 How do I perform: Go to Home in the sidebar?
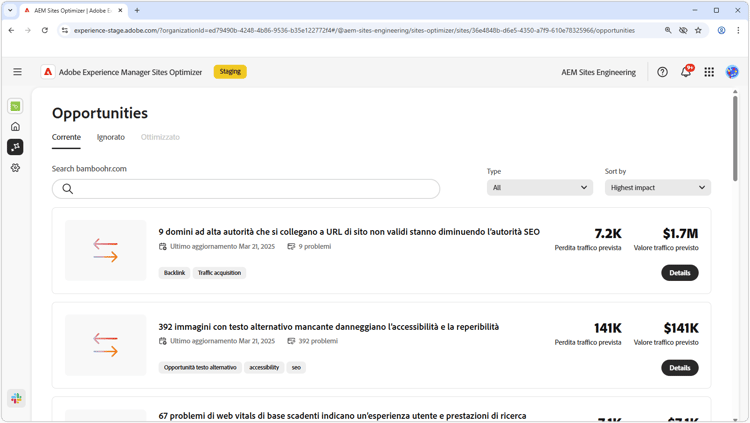click(x=15, y=126)
